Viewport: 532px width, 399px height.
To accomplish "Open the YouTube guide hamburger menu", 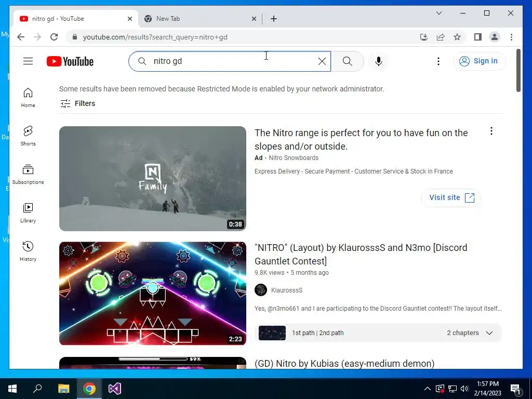I will (x=28, y=61).
